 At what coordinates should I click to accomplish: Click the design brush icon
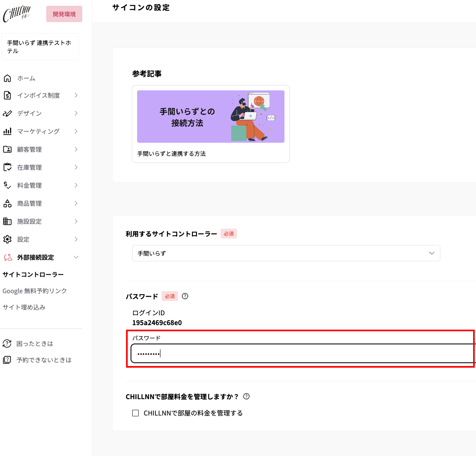[x=7, y=113]
